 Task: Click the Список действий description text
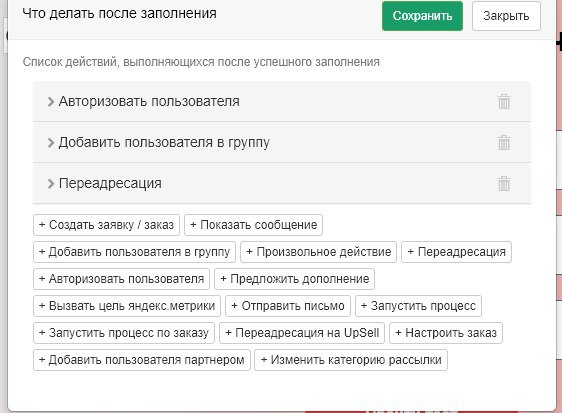201,62
